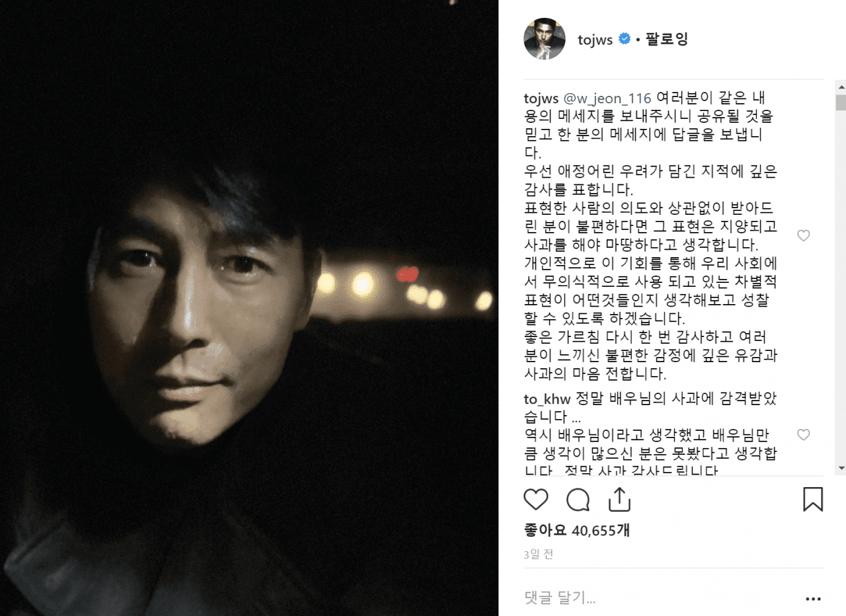The width and height of the screenshot is (846, 616).
Task: Like the tojws caption comment heart
Action: click(x=803, y=236)
